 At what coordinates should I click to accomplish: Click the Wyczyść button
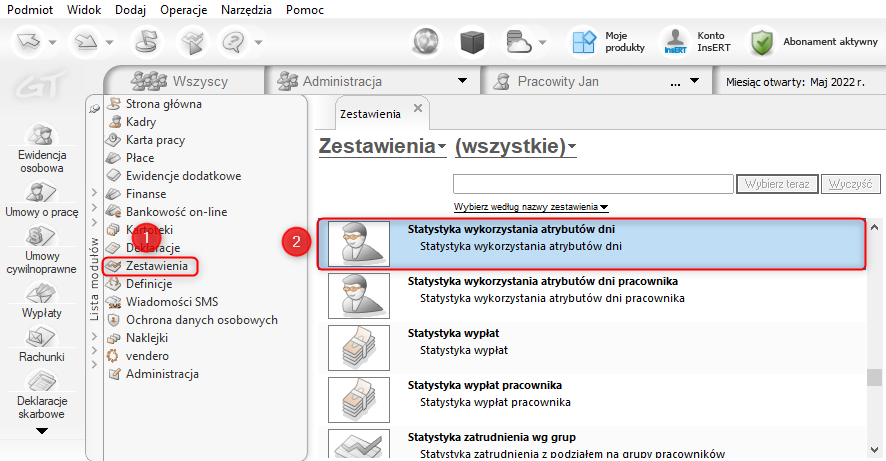(850, 184)
